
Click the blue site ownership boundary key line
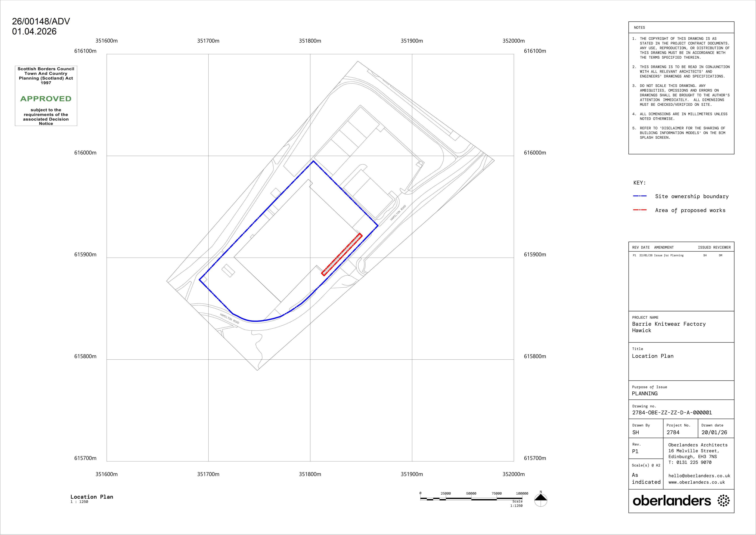[640, 196]
